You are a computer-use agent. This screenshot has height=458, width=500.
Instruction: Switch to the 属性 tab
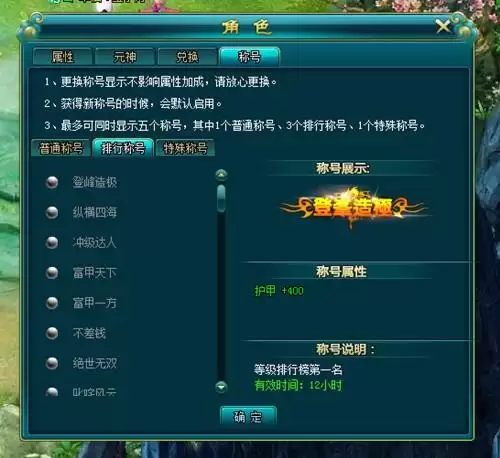62,56
